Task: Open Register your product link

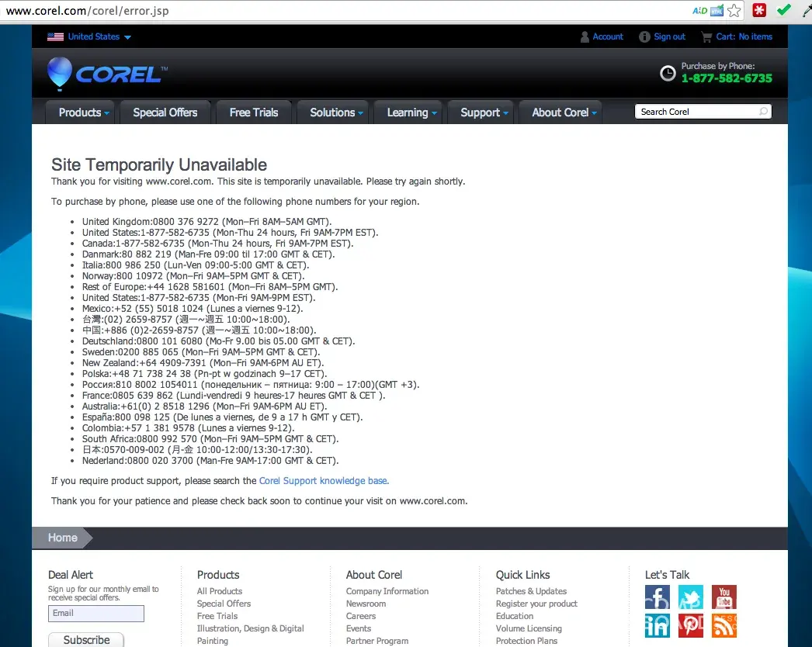Action: 536,604
